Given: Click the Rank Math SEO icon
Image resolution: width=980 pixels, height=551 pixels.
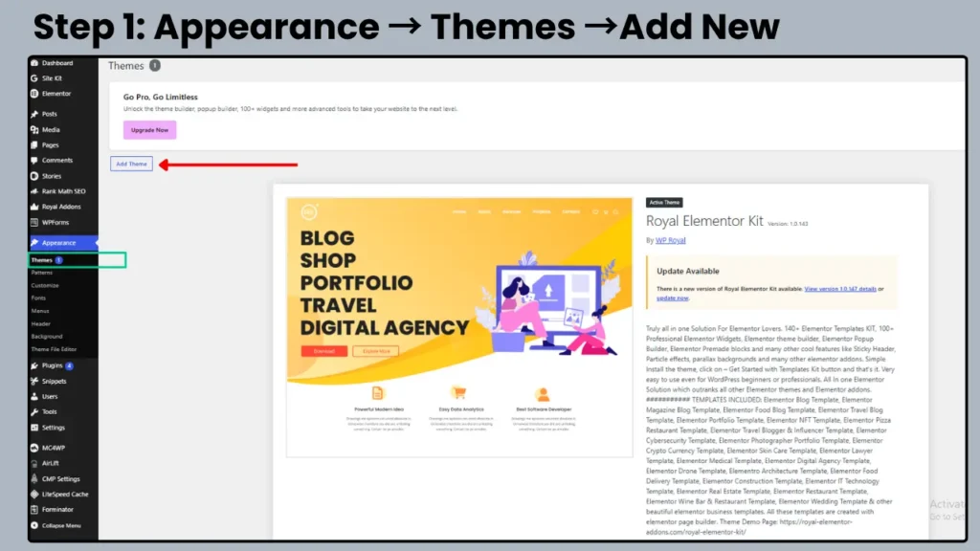Looking at the screenshot, I should click(x=34, y=191).
